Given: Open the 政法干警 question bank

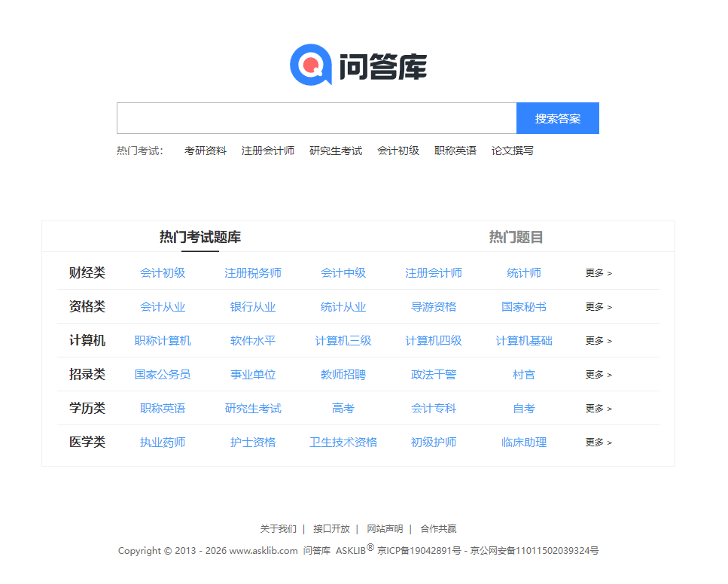Looking at the screenshot, I should (434, 375).
